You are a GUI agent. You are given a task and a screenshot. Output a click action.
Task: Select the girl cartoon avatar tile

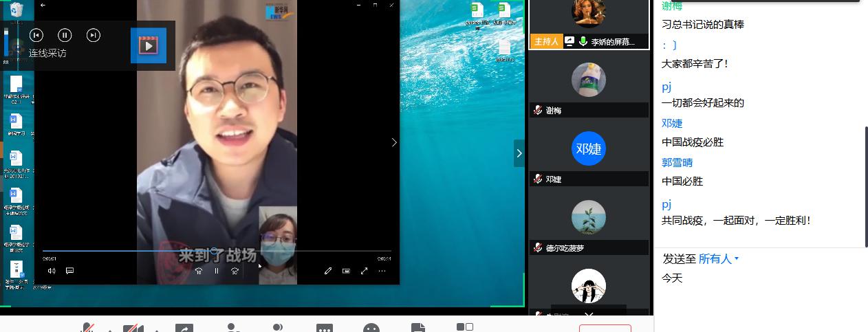(589, 286)
